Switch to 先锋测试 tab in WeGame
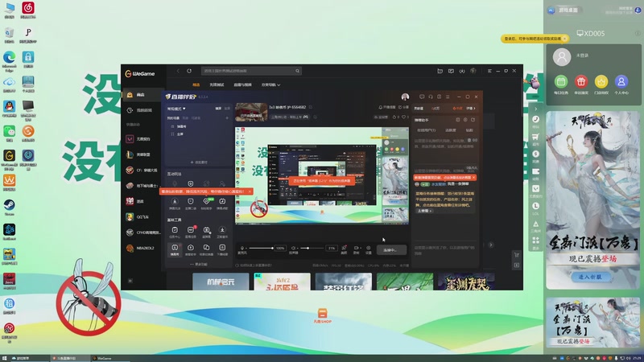 point(217,85)
